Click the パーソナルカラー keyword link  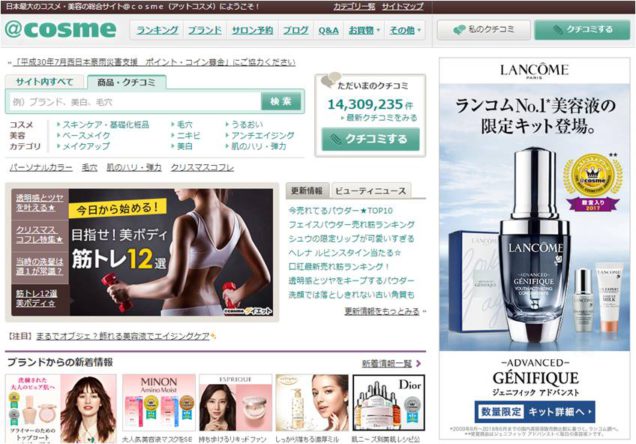coord(41,167)
